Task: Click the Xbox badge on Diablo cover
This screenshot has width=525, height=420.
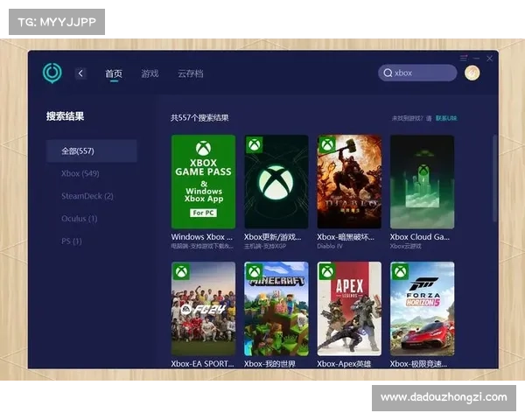Action: tap(327, 144)
